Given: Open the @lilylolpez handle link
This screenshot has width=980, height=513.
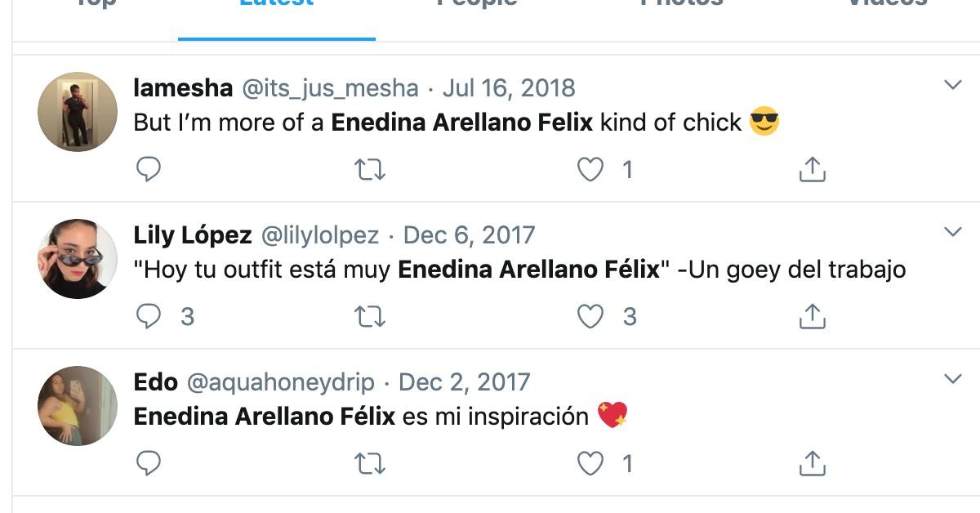Looking at the screenshot, I should tap(319, 235).
